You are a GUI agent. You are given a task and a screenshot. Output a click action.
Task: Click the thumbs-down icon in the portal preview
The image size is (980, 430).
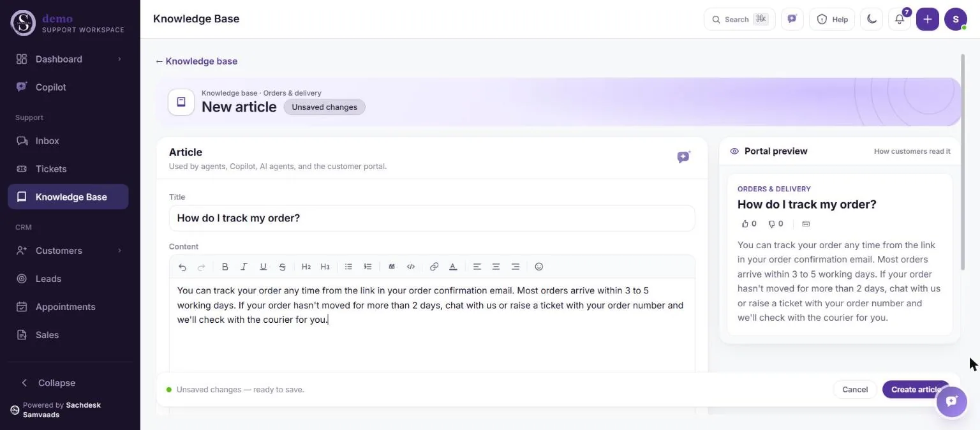(x=771, y=224)
